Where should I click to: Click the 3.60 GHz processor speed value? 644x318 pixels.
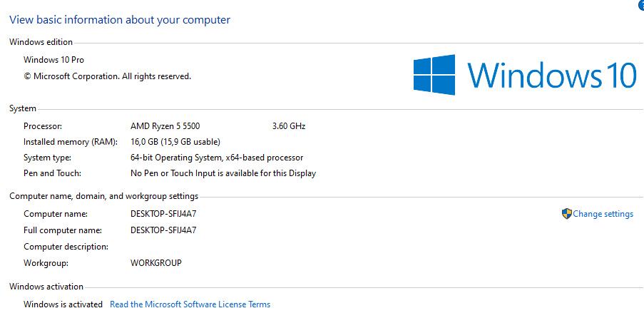coord(289,126)
